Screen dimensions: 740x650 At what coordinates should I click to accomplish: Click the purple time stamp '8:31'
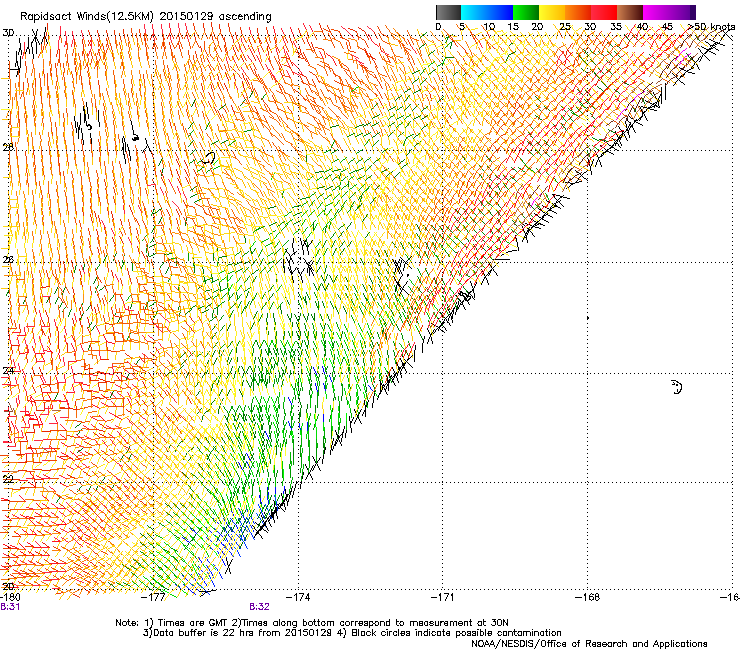(x=10, y=607)
